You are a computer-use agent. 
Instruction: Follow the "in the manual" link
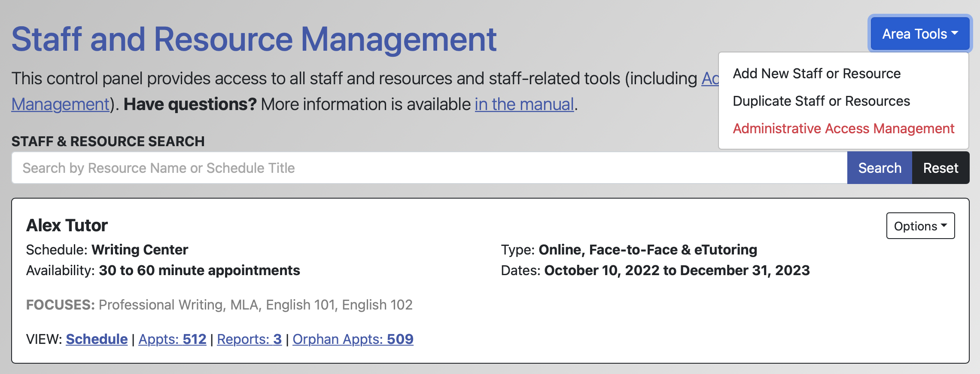click(524, 104)
